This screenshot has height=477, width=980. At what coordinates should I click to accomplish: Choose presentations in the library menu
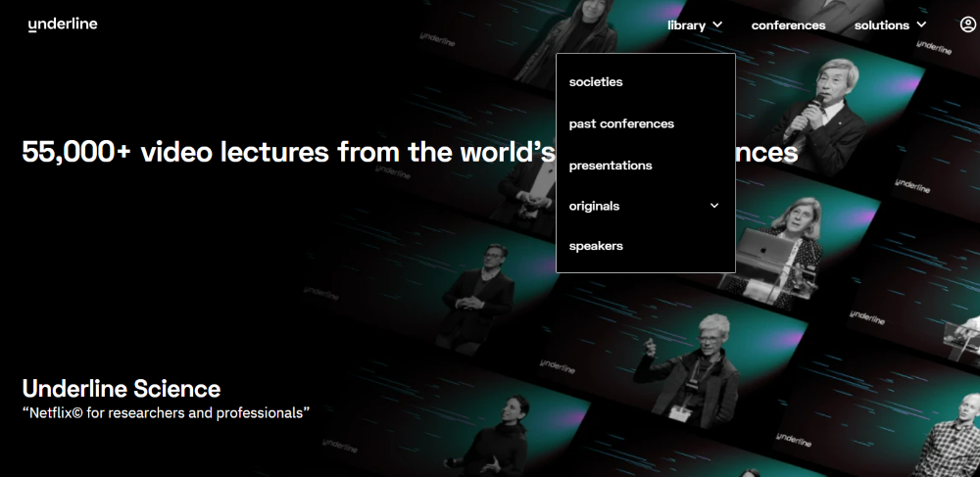click(611, 166)
